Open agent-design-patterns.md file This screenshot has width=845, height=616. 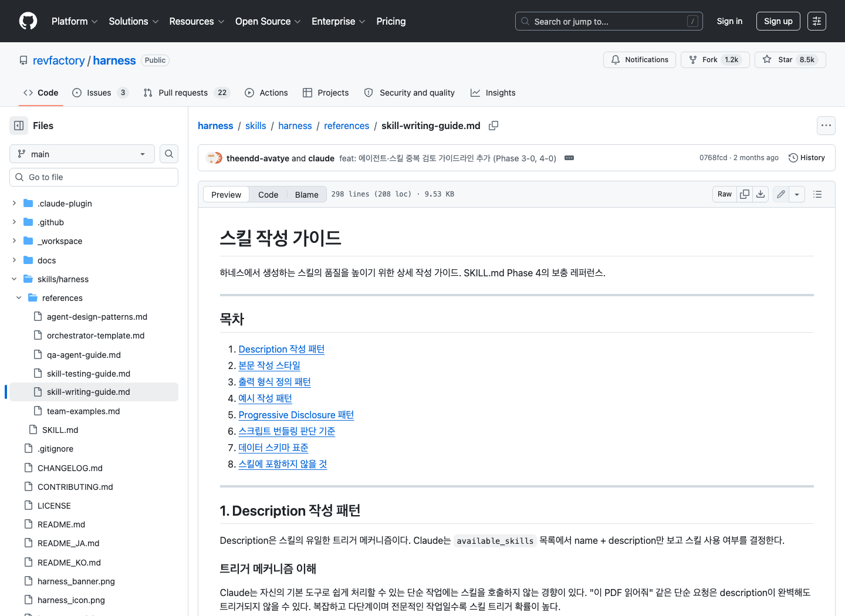[97, 317]
